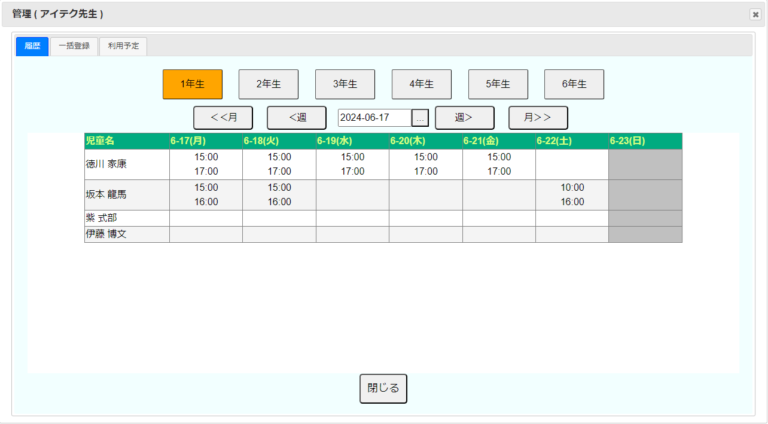Click the 2024-06-17 date input field

[374, 118]
